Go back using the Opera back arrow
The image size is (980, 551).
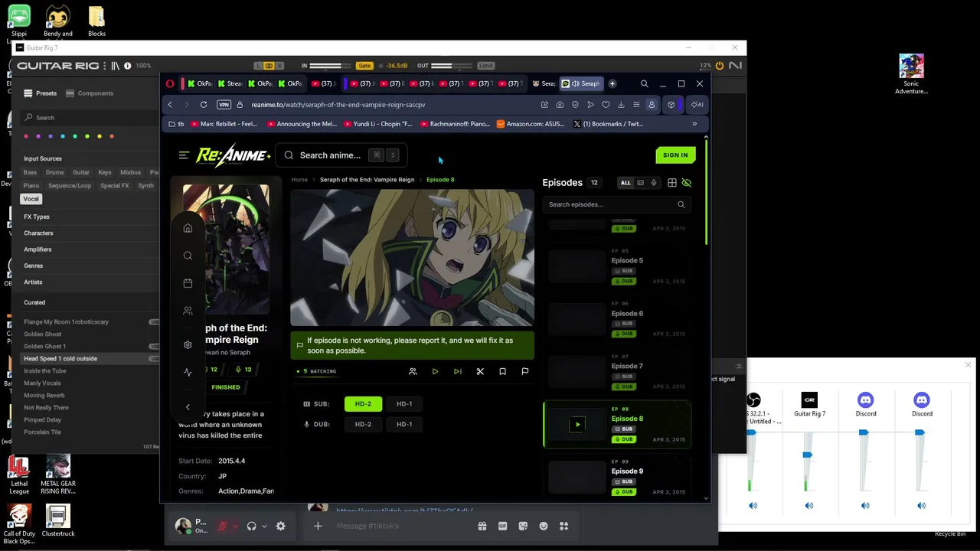pyautogui.click(x=170, y=105)
